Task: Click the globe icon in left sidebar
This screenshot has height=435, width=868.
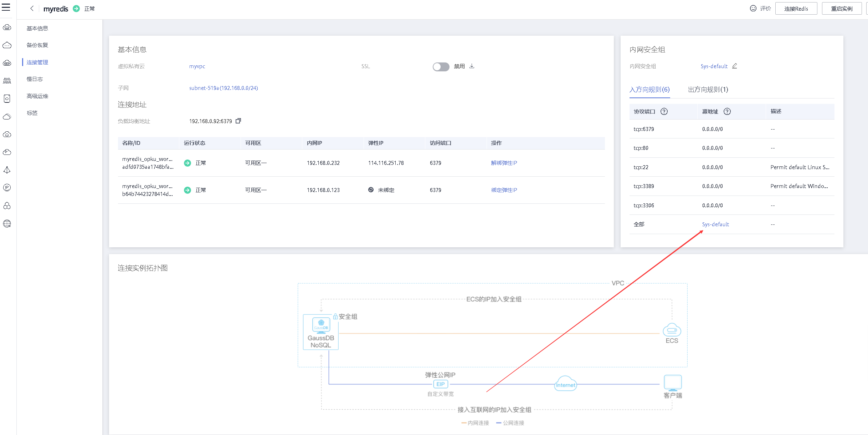Action: [x=7, y=224]
